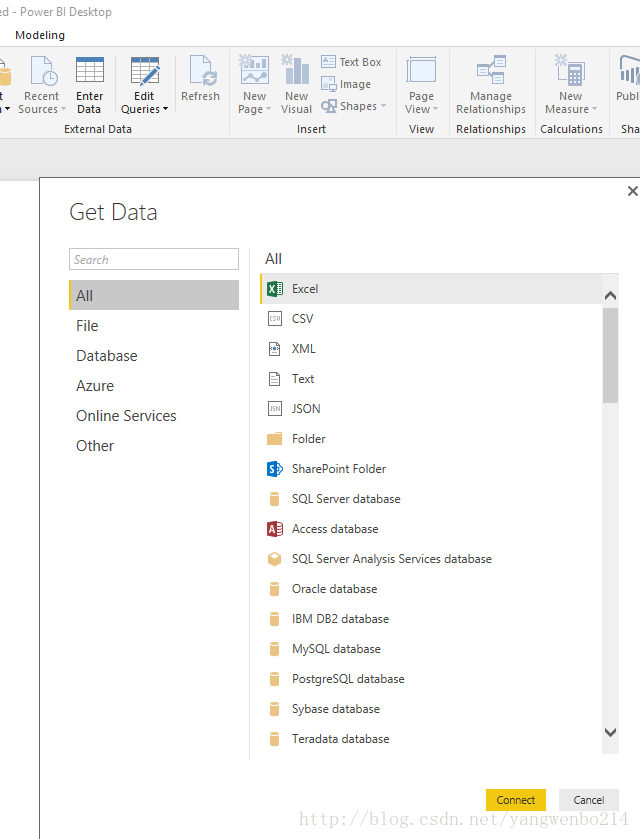Choose SQL Server Analysis Services icon
The image size is (640, 839).
275,559
